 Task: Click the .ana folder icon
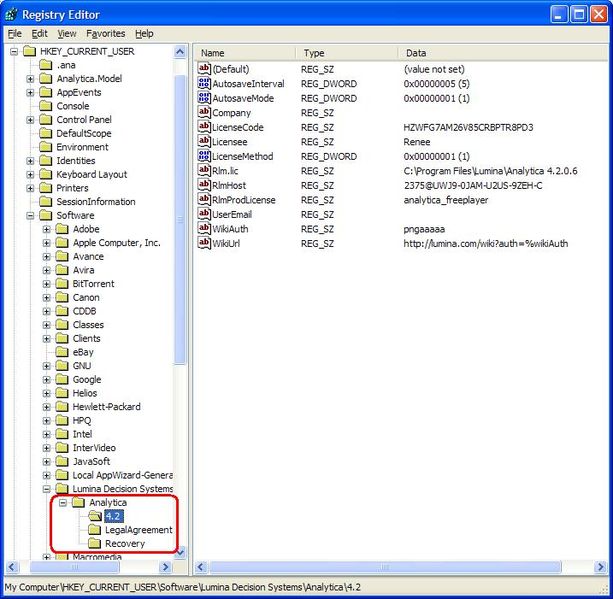[46, 65]
